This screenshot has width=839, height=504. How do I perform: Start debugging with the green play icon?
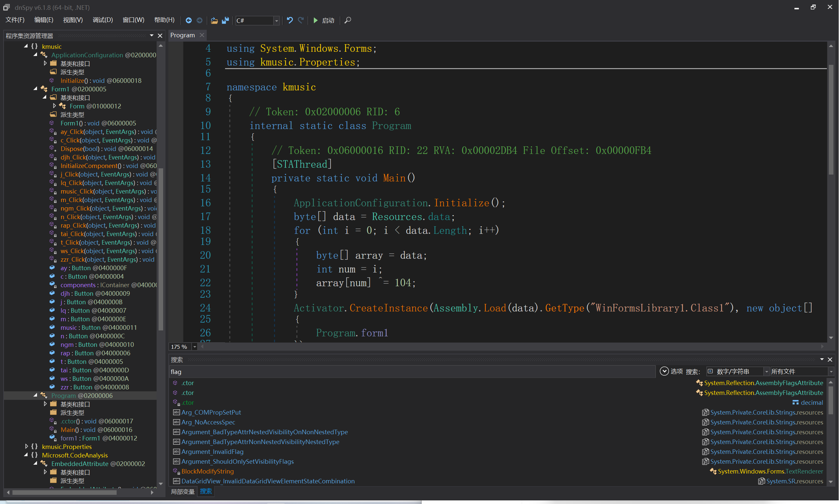[315, 20]
